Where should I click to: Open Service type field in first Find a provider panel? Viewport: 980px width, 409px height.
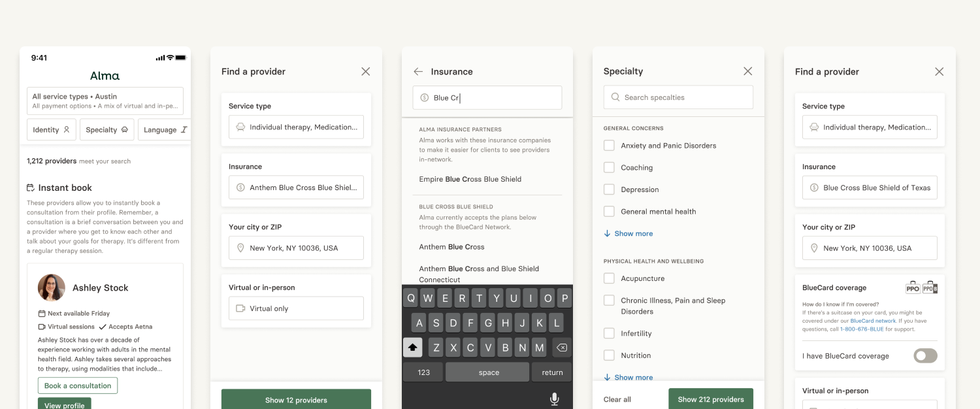296,127
